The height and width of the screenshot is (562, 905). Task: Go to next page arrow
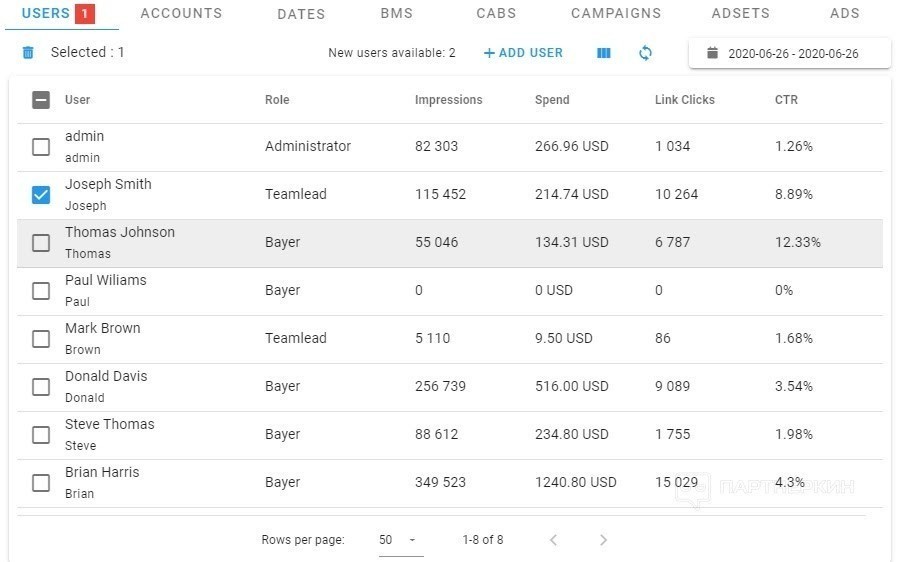[603, 539]
